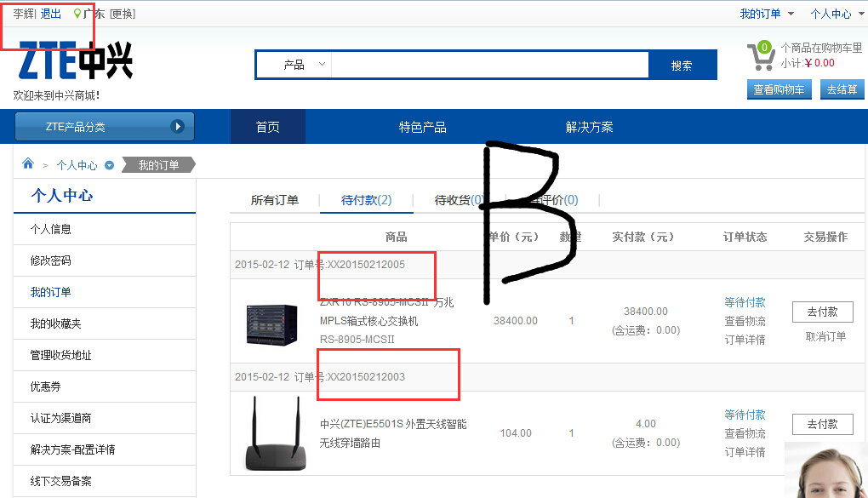Open 认证为渠道商 in the sidebar
The height and width of the screenshot is (498, 868).
tap(105, 418)
